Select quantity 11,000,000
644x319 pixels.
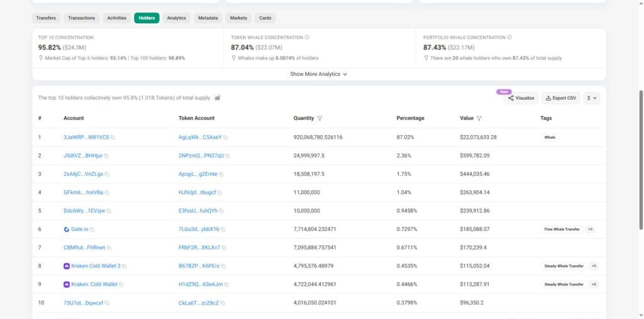306,192
